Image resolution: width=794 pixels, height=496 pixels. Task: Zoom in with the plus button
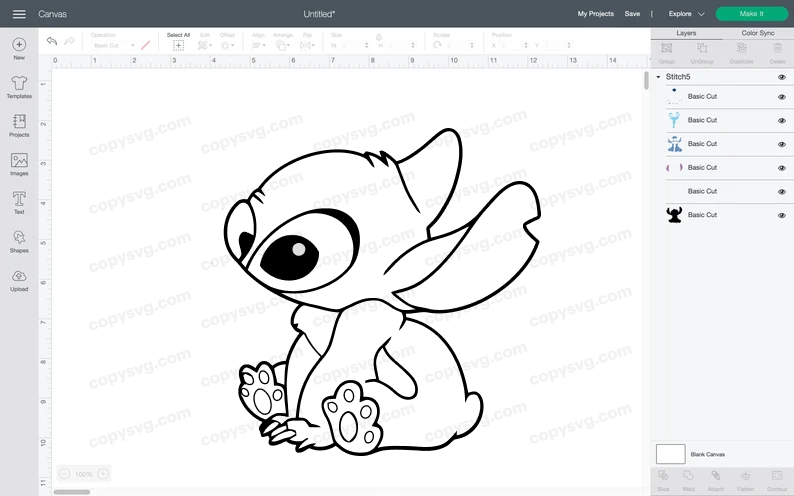(103, 474)
